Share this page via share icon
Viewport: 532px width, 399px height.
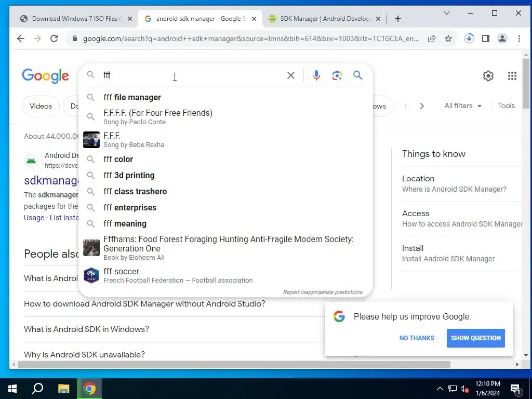point(432,38)
